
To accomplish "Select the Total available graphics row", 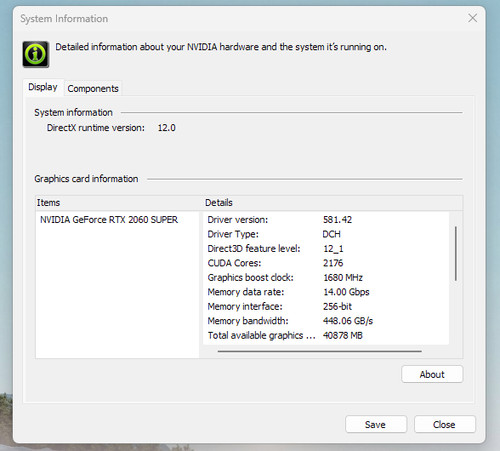I will click(x=326, y=335).
